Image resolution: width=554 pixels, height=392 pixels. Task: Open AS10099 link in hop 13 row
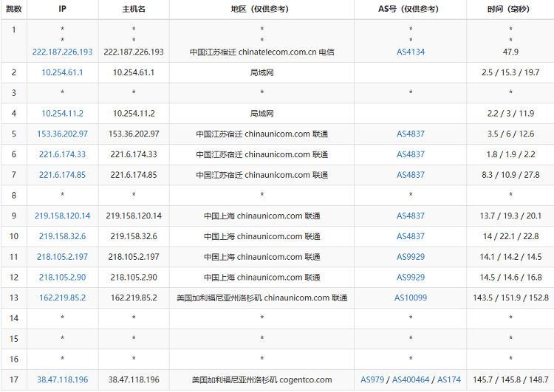pos(411,298)
